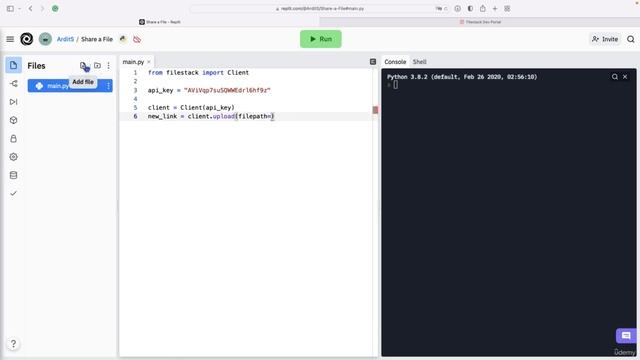This screenshot has width=640, height=360.
Task: Invite collaborators with Invite button
Action: point(605,39)
